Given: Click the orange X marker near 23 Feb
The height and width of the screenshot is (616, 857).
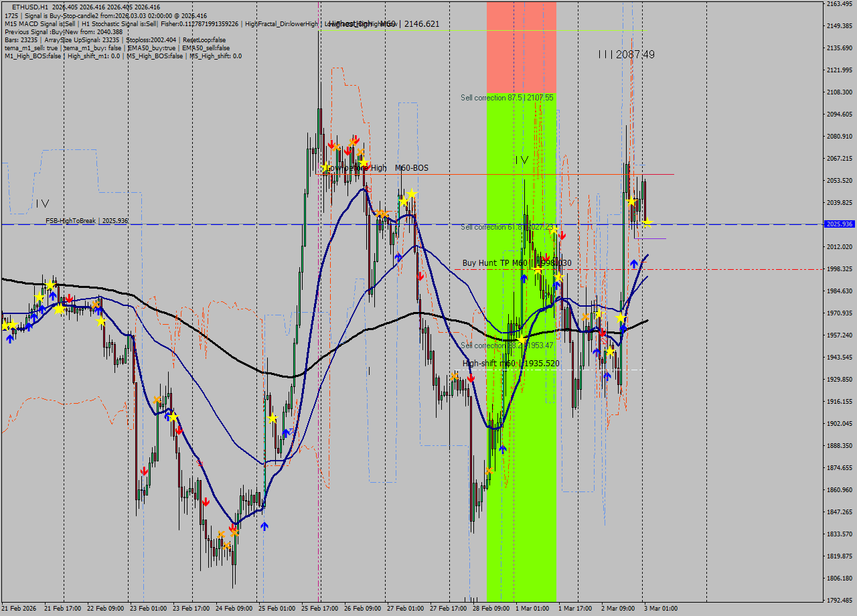Looking at the screenshot, I should [x=156, y=399].
